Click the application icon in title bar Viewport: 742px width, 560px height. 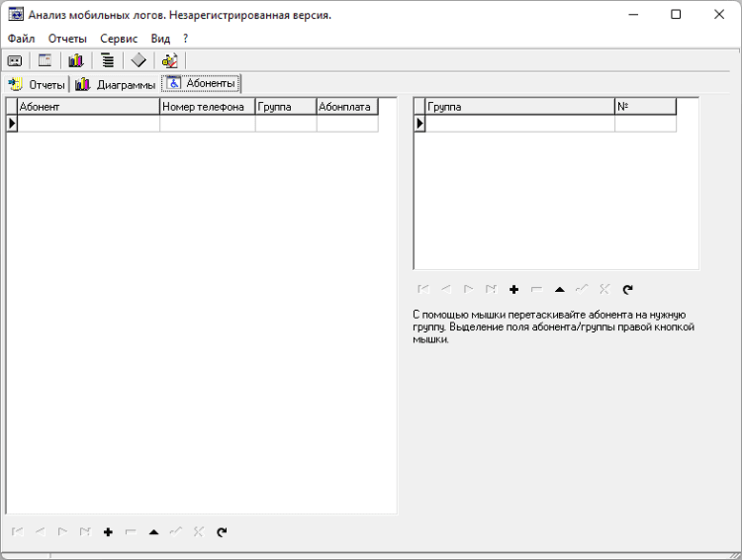(16, 14)
